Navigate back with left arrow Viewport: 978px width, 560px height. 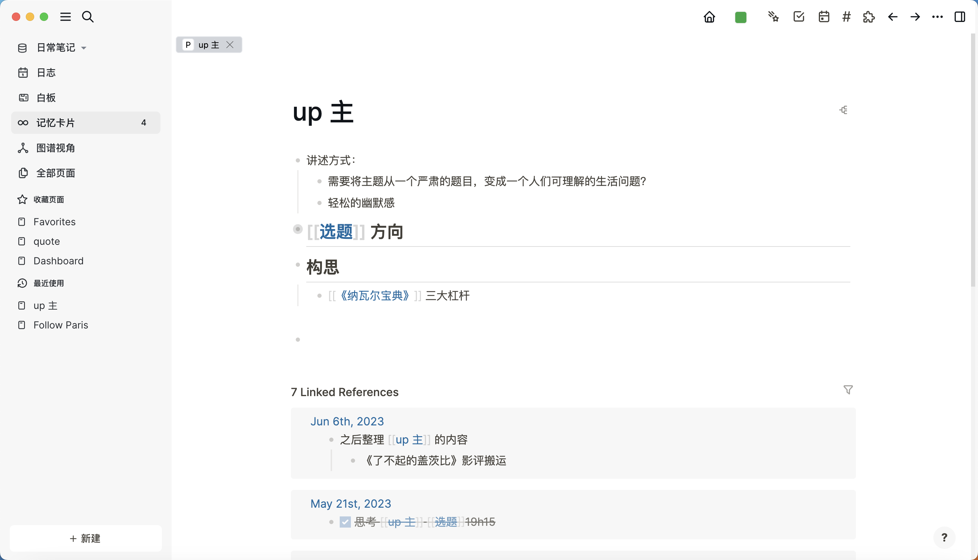pyautogui.click(x=893, y=17)
